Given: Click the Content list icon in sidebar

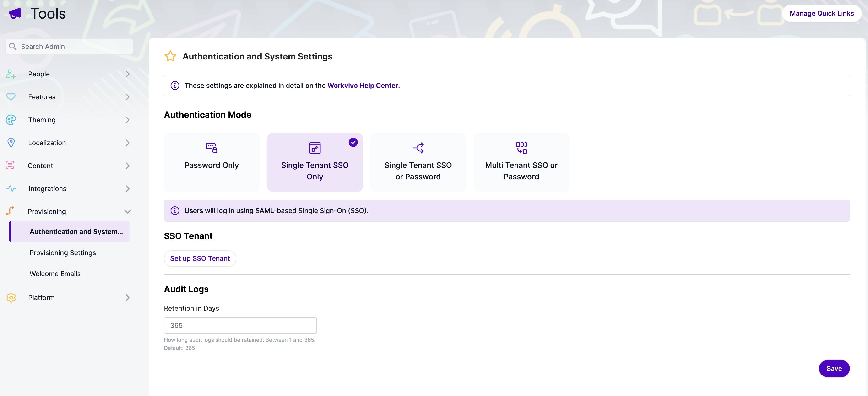Looking at the screenshot, I should [10, 165].
